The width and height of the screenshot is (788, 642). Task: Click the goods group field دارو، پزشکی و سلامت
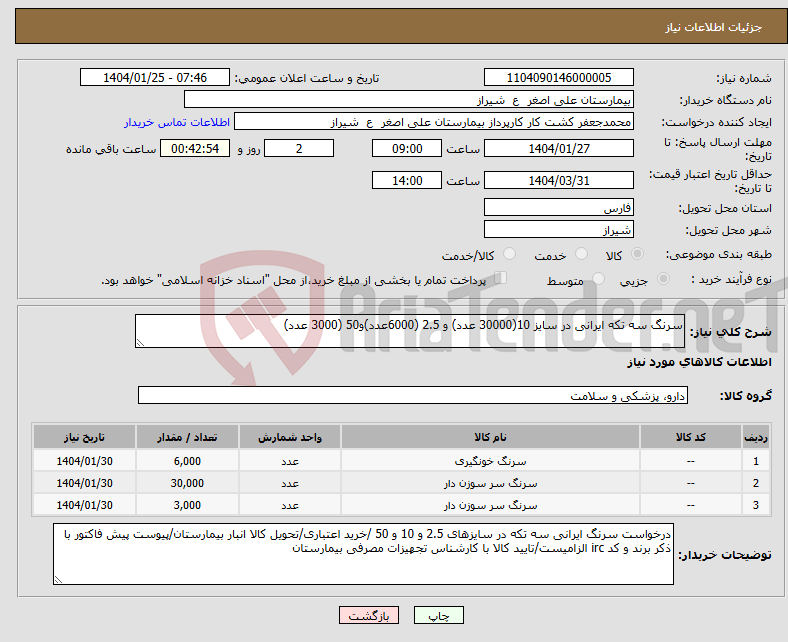413,396
